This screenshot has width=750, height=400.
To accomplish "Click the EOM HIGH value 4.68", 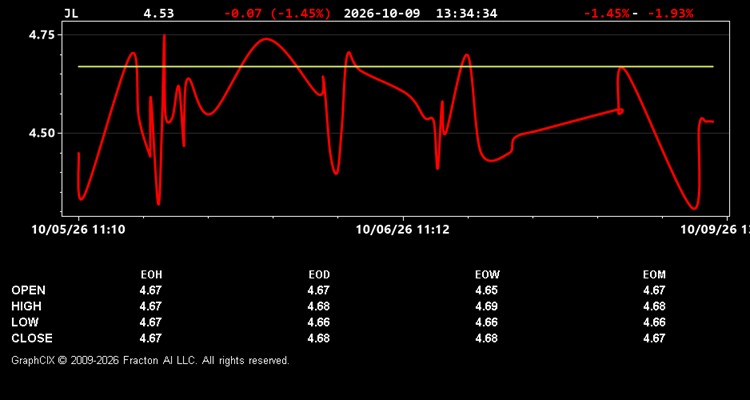I will point(654,306).
